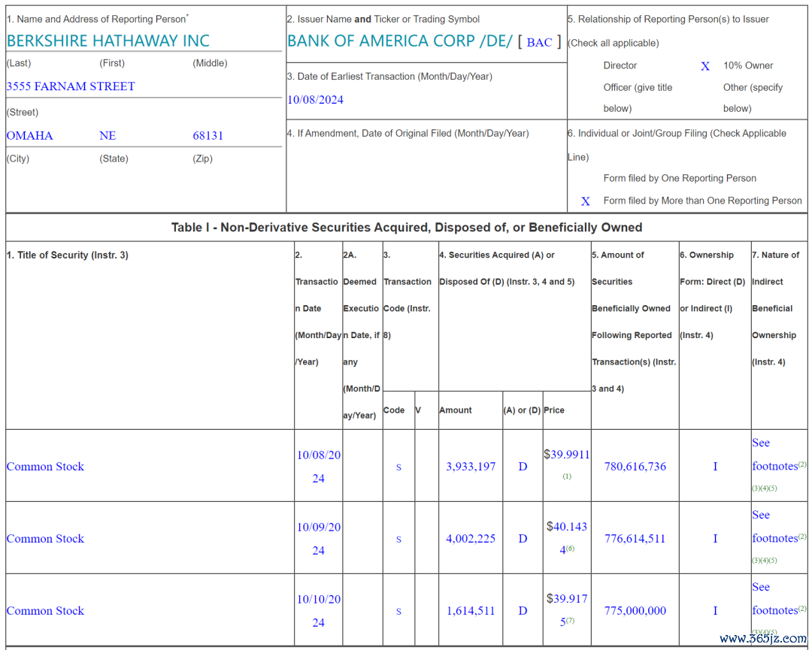Click the Title of Security column header
The width and height of the screenshot is (812, 650).
coord(68,255)
